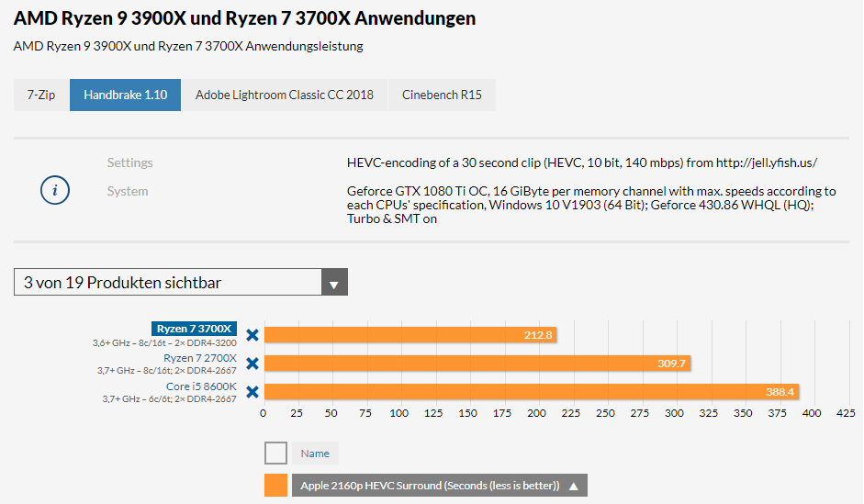Click the circled info icon
Viewport: 864px width, 504px height.
click(x=54, y=191)
